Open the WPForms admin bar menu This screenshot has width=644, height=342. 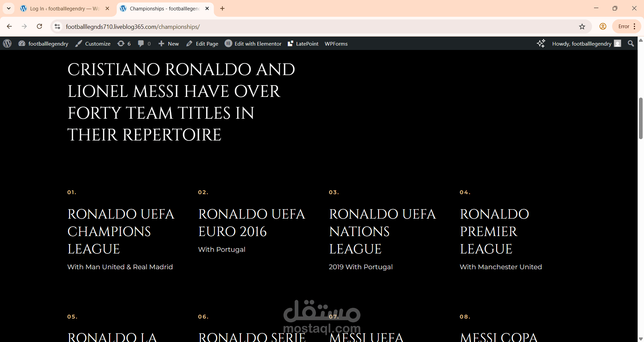pos(336,44)
